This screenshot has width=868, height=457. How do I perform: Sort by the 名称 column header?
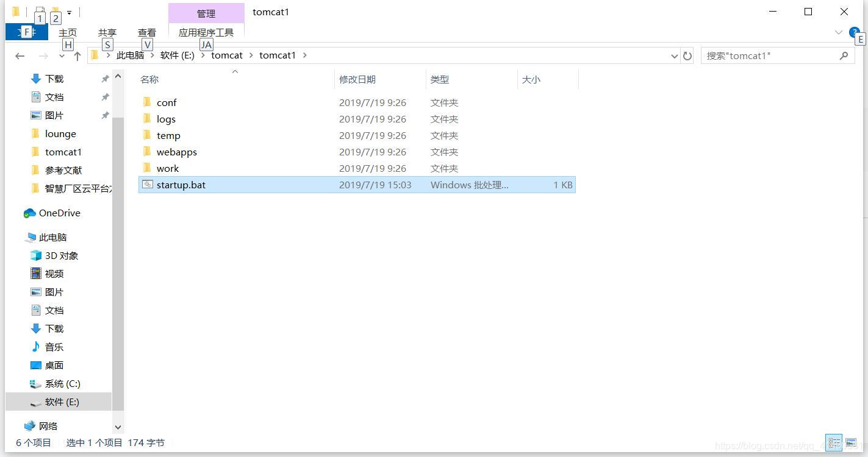click(235, 79)
